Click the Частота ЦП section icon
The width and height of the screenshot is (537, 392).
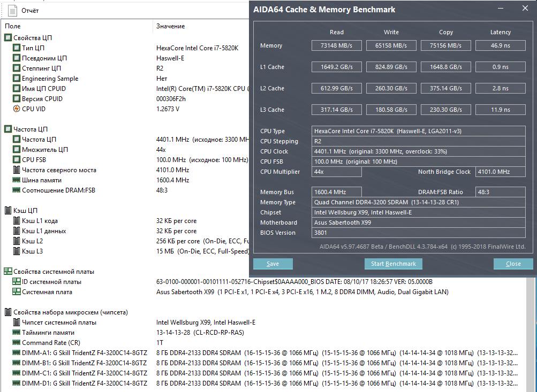8,129
